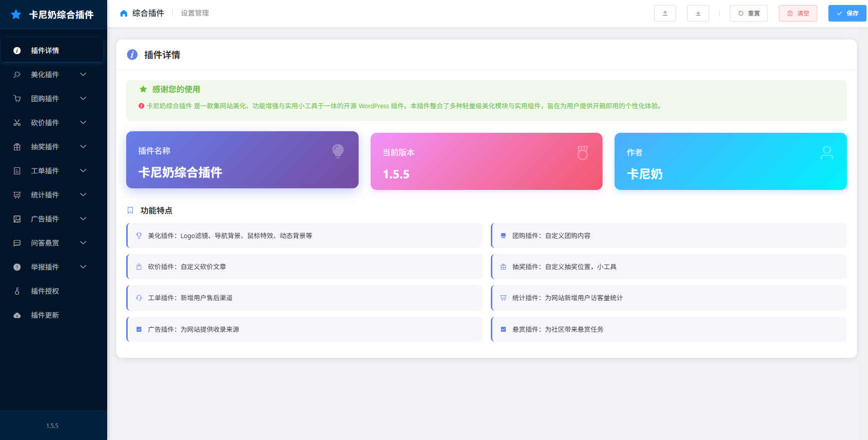Viewport: 868px width, 440px height.
Task: Open the 插件更新 menu item
Action: click(x=45, y=315)
